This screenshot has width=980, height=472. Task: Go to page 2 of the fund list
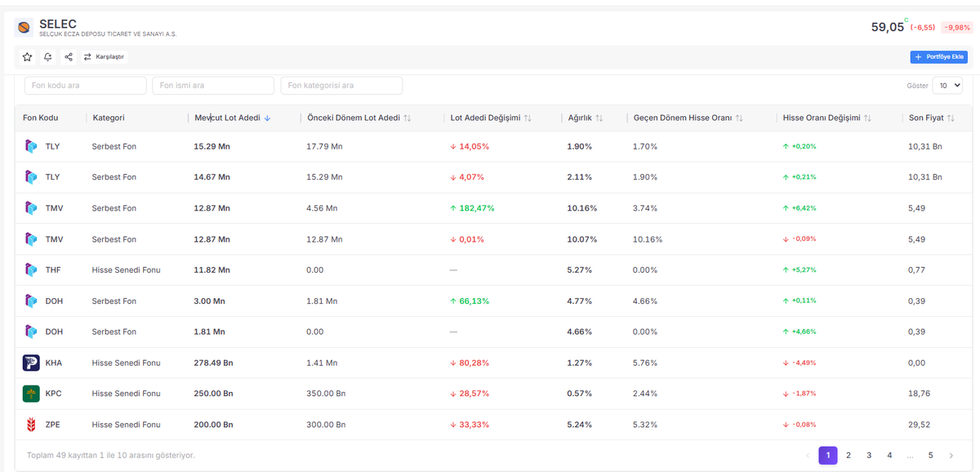coord(849,456)
